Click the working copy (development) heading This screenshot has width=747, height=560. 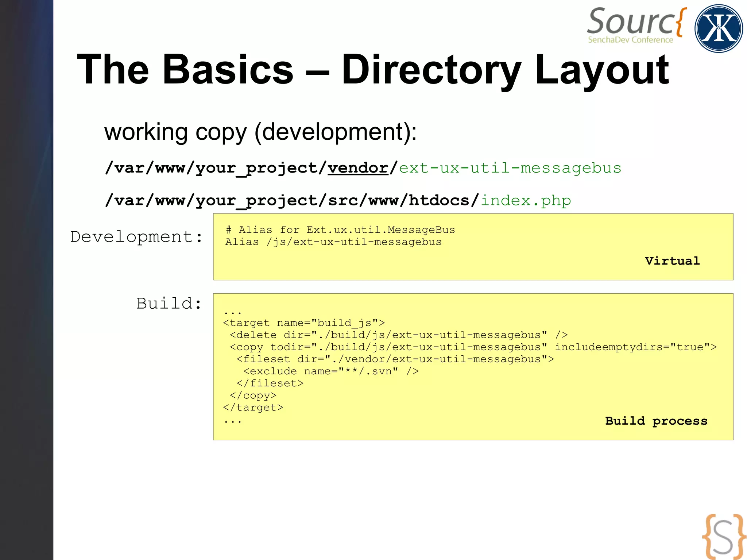coord(260,132)
